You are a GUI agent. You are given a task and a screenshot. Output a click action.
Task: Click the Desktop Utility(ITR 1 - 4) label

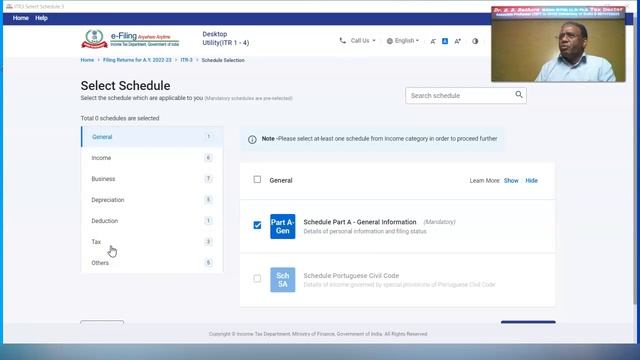click(x=226, y=38)
